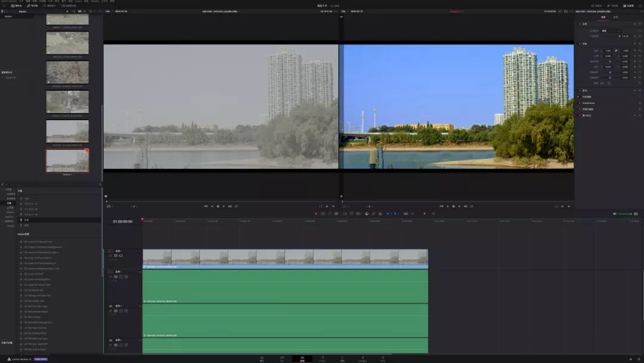Screen dimensions: 644x363
Task: Select the Blade edit tool
Action: pos(336,214)
